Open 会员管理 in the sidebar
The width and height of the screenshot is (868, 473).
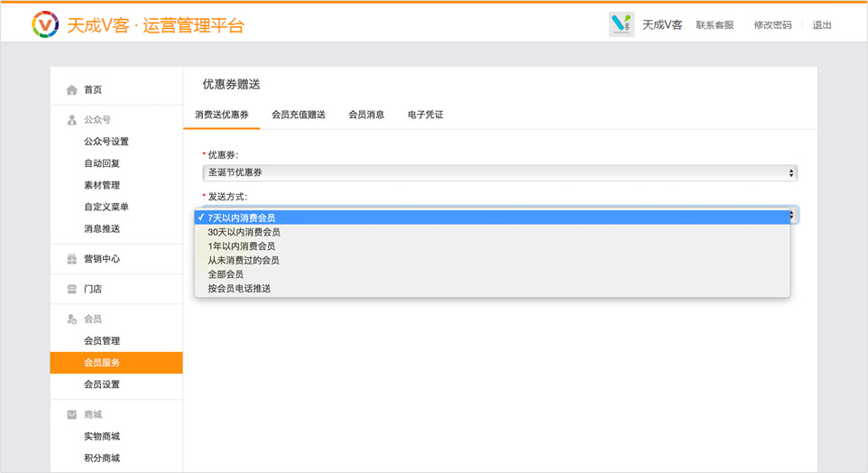click(102, 341)
